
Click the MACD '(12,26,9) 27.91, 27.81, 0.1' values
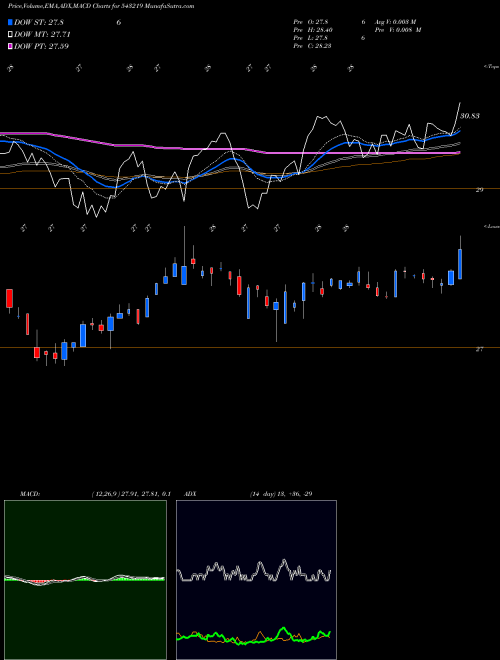pos(131,494)
